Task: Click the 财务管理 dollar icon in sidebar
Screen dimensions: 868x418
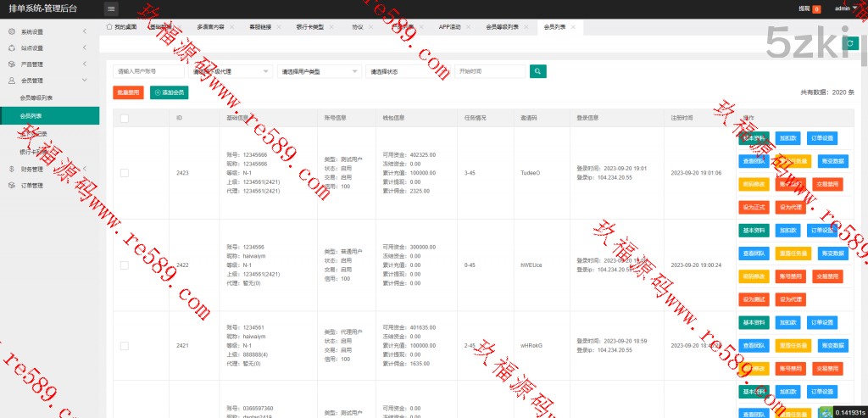Action: click(12, 169)
